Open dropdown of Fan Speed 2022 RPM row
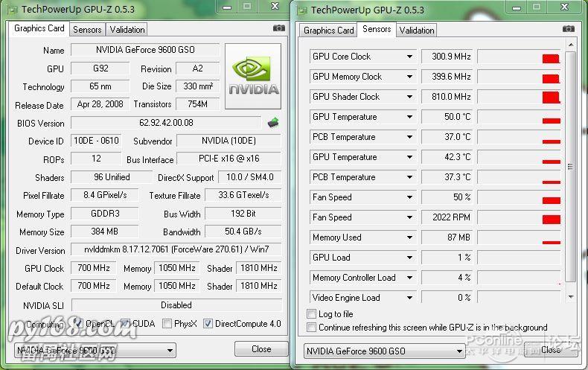This screenshot has width=588, height=370. pyautogui.click(x=409, y=217)
